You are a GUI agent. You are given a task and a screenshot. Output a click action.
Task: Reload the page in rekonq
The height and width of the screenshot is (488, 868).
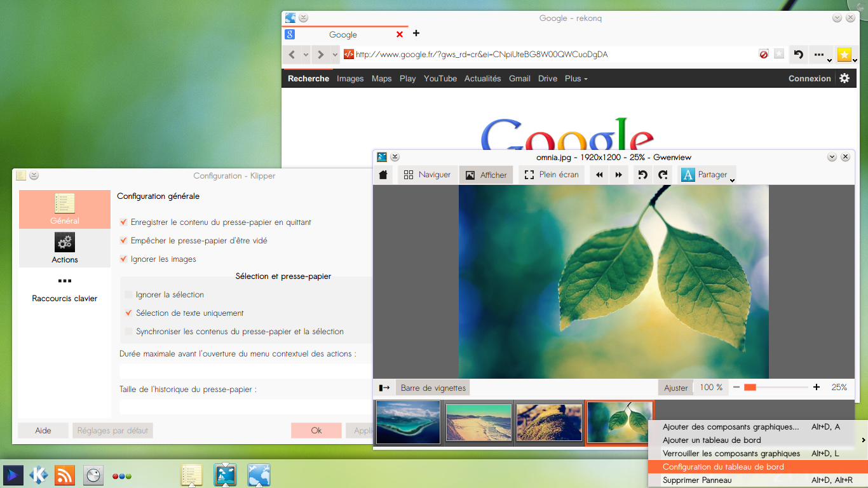click(x=799, y=55)
